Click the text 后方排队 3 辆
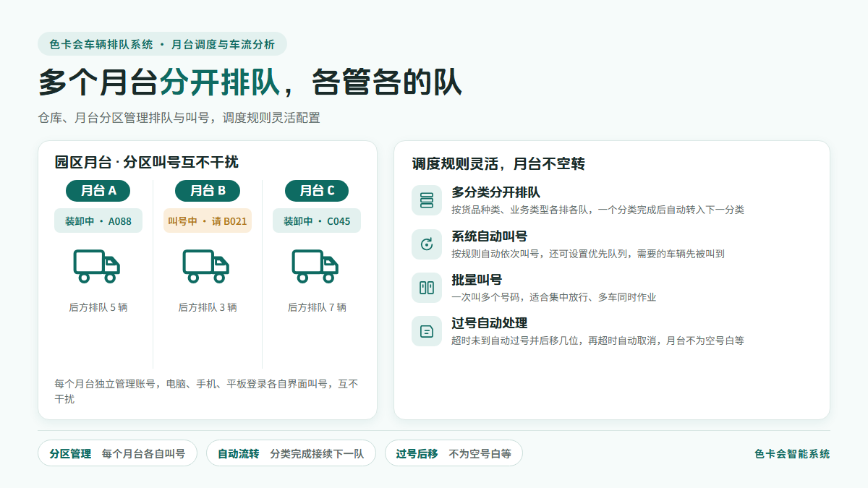 (x=208, y=307)
